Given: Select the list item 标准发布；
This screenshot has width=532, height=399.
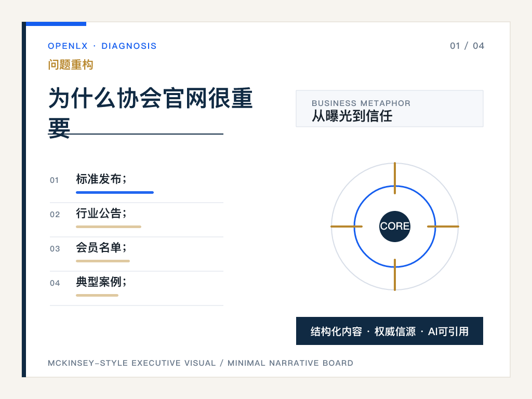Looking at the screenshot, I should click(101, 179).
